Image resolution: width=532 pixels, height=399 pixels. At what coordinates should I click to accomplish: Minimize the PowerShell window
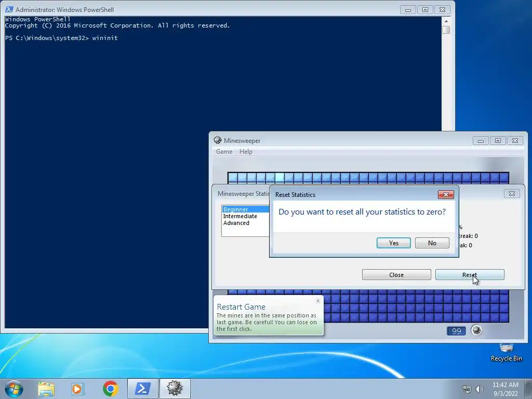pos(408,10)
